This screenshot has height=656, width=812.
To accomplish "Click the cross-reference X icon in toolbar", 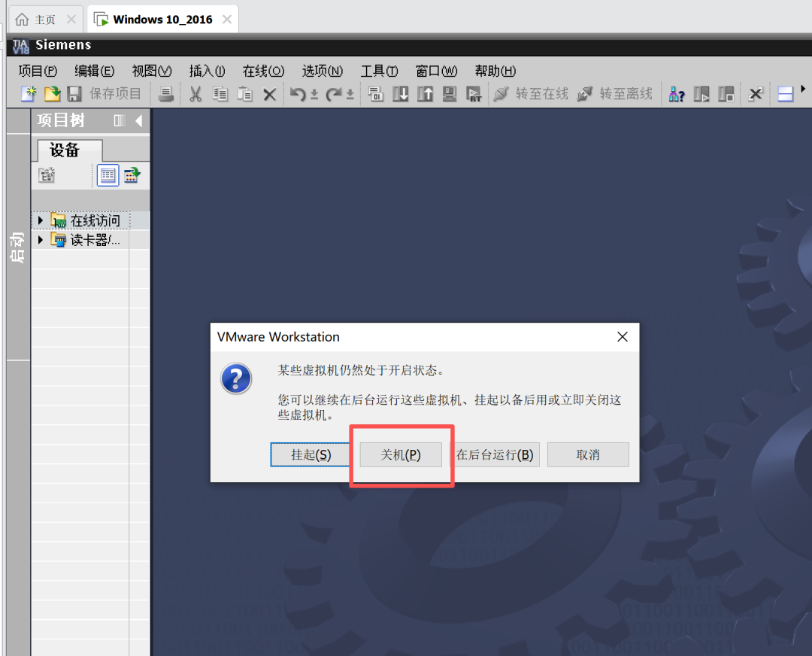I will click(x=756, y=94).
